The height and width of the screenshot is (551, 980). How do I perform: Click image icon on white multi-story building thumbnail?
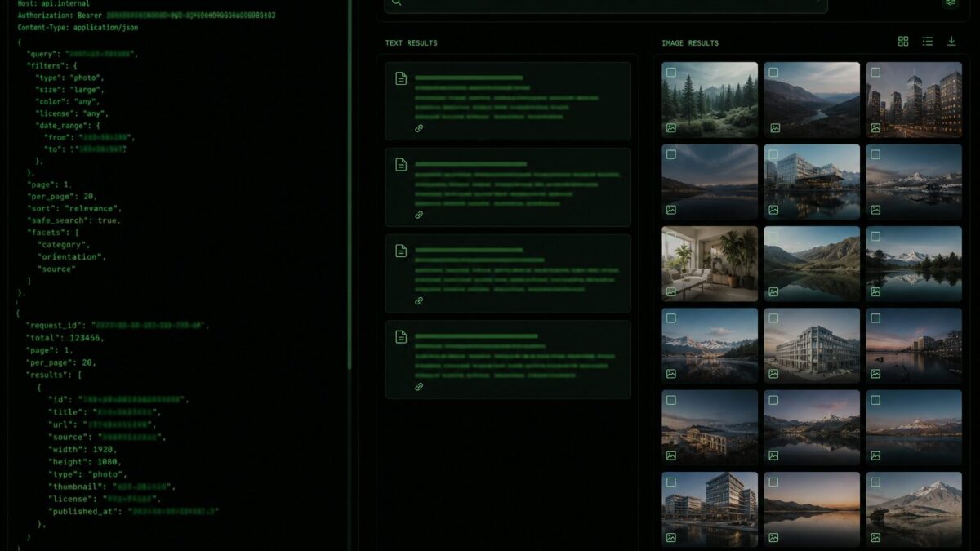(773, 374)
